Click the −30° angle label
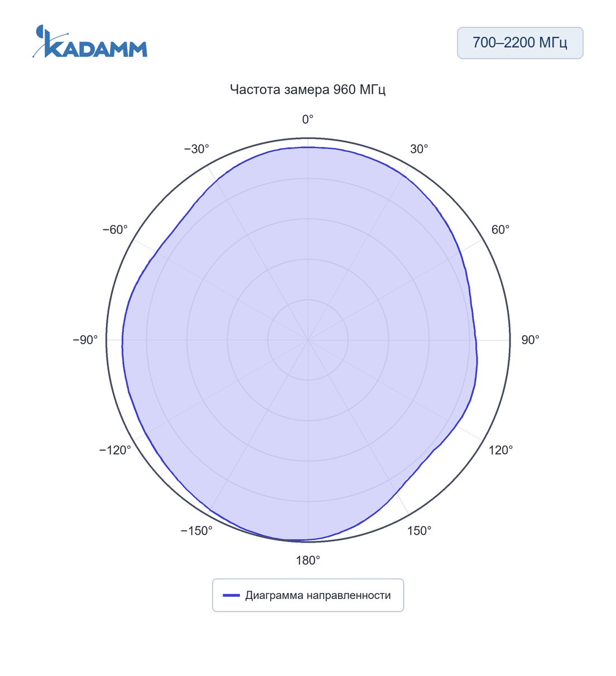Screen dimensions: 616x676 coord(196,149)
